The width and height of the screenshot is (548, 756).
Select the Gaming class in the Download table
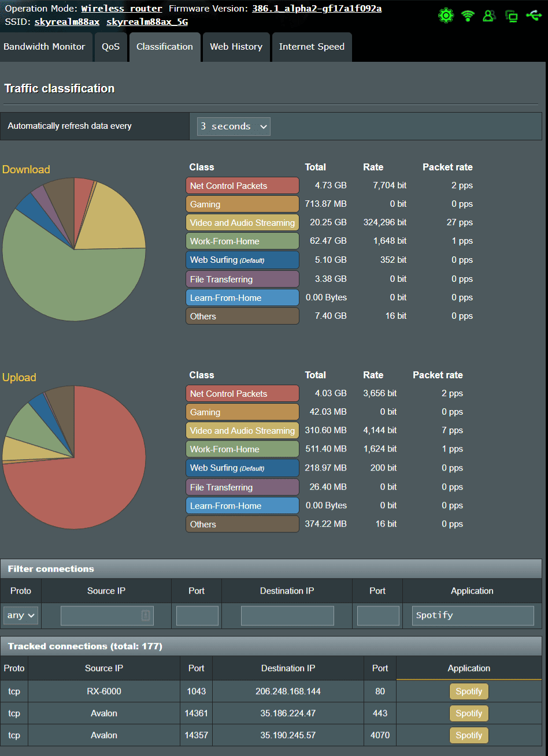(242, 204)
